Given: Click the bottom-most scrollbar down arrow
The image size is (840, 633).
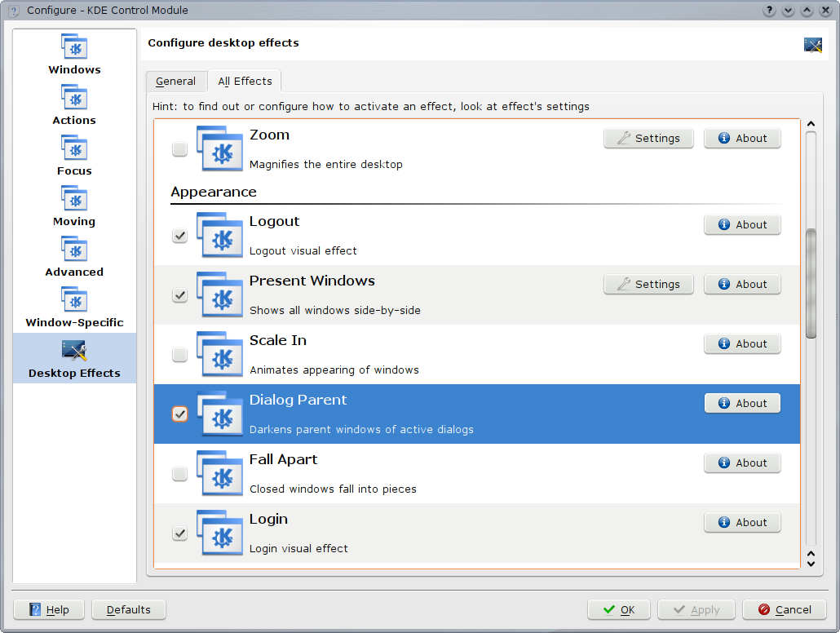Looking at the screenshot, I should 811,564.
